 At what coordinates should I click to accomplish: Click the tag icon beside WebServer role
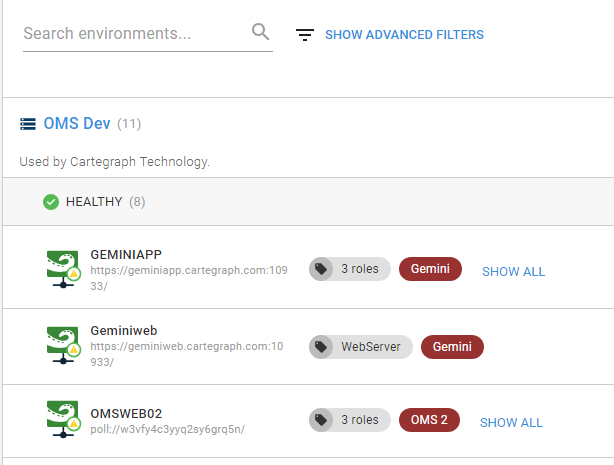[321, 347]
